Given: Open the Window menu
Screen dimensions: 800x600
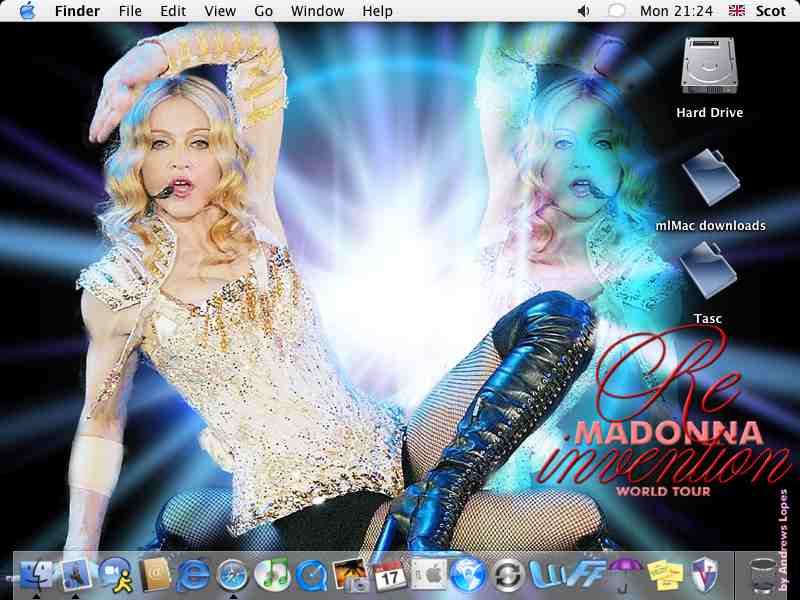Looking at the screenshot, I should click(x=317, y=11).
